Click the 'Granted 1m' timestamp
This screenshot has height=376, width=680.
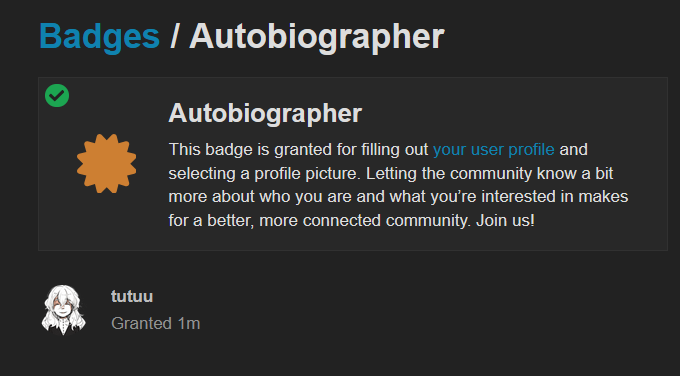click(156, 324)
